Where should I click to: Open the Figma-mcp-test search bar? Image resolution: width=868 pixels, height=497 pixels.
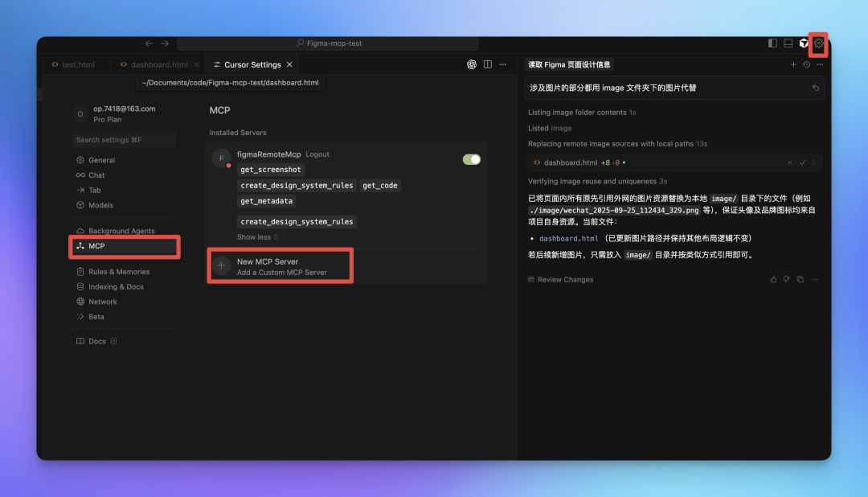(x=328, y=43)
